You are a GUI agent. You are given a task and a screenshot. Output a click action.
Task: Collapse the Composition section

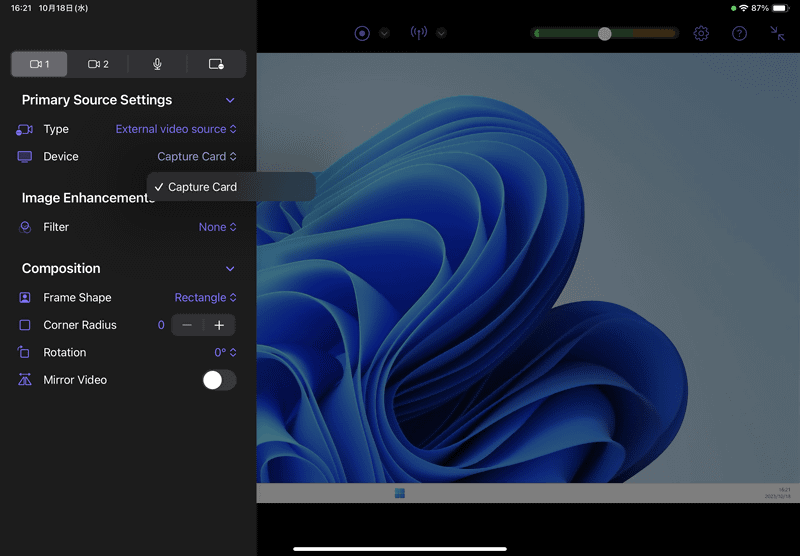coord(230,269)
